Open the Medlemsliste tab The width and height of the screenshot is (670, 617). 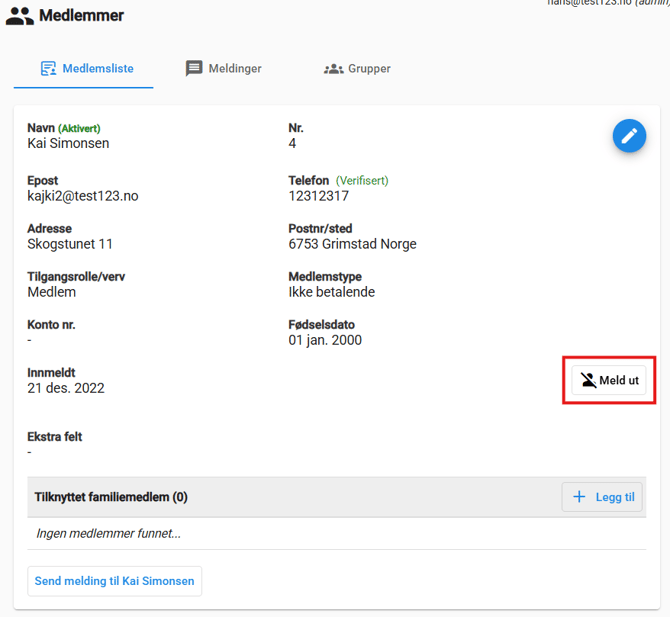click(97, 69)
